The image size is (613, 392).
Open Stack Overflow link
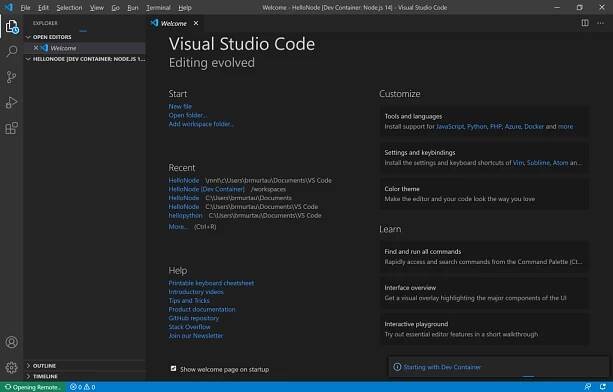click(x=189, y=327)
